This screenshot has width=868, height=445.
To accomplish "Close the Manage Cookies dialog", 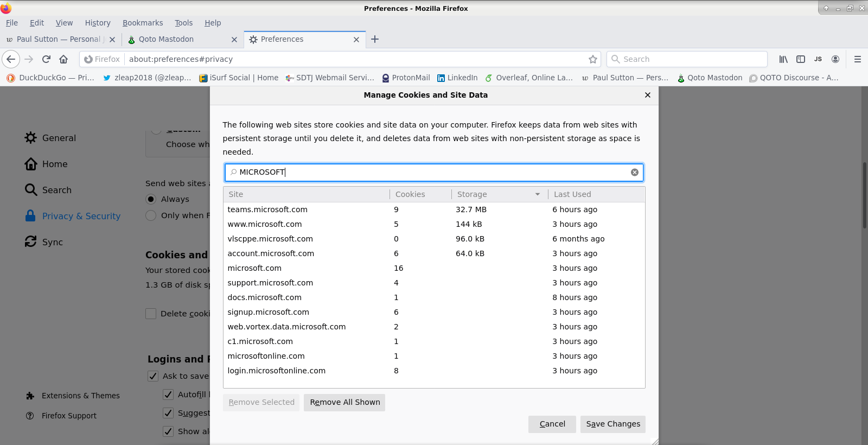I will coord(648,95).
